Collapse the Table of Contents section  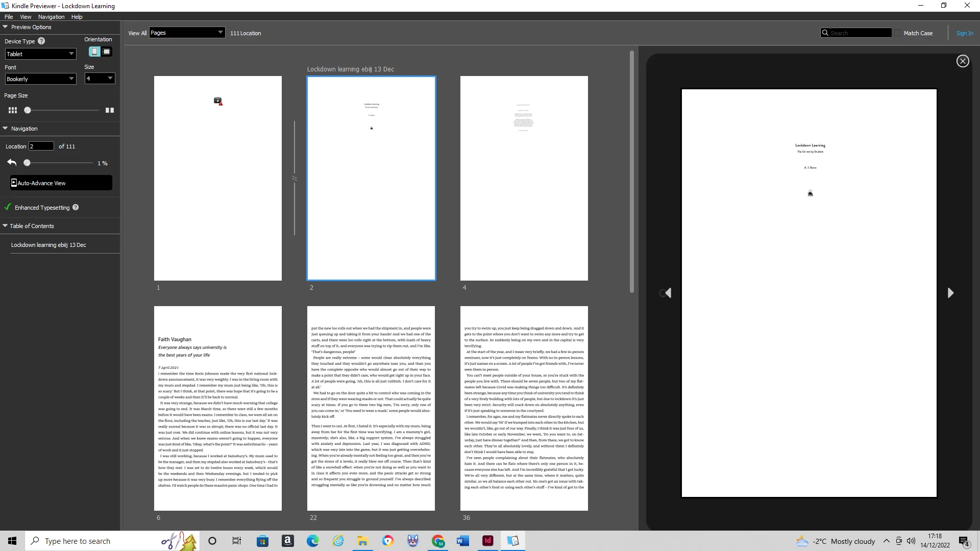[5, 226]
